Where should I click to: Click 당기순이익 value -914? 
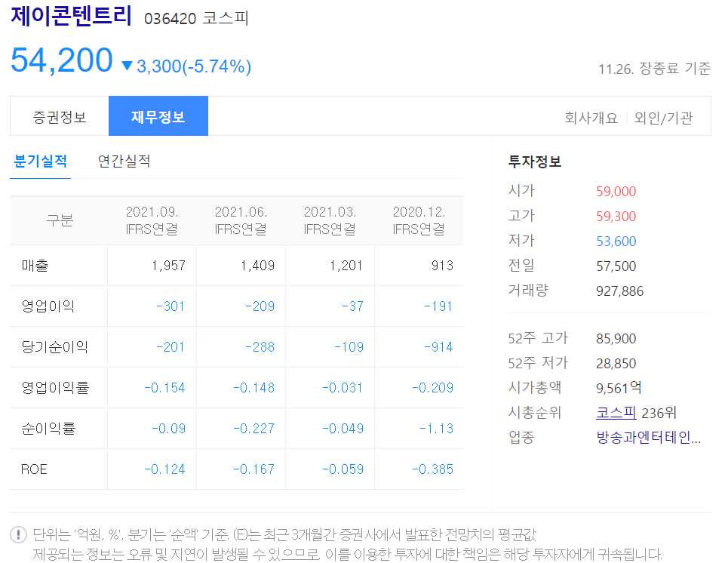tap(438, 347)
